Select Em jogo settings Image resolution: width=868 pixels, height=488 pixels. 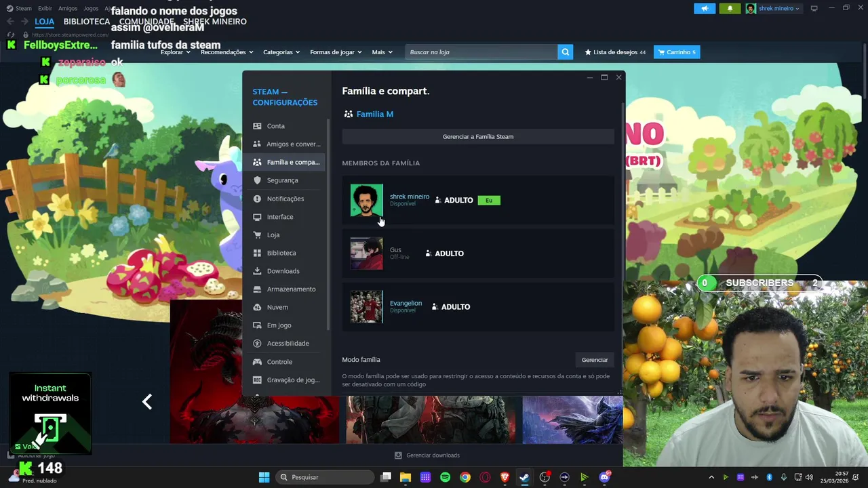(285, 325)
